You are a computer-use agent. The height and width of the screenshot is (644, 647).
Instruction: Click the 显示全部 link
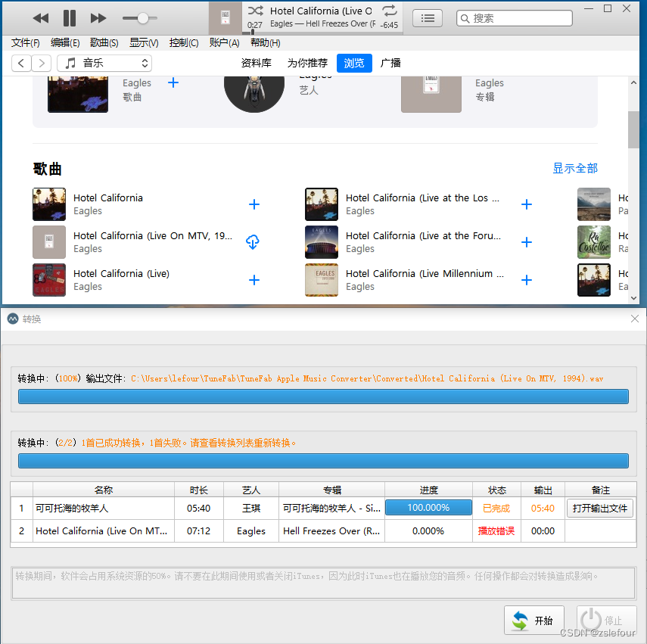575,168
